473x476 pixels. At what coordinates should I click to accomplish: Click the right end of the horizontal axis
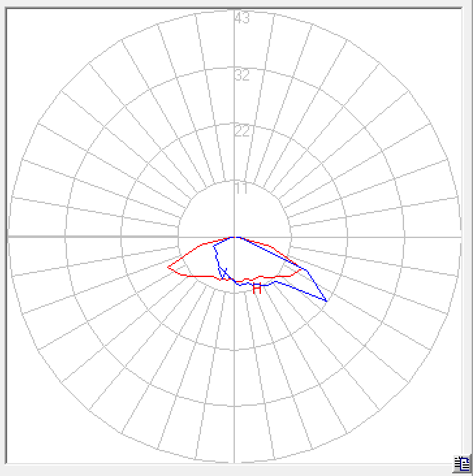(x=461, y=237)
